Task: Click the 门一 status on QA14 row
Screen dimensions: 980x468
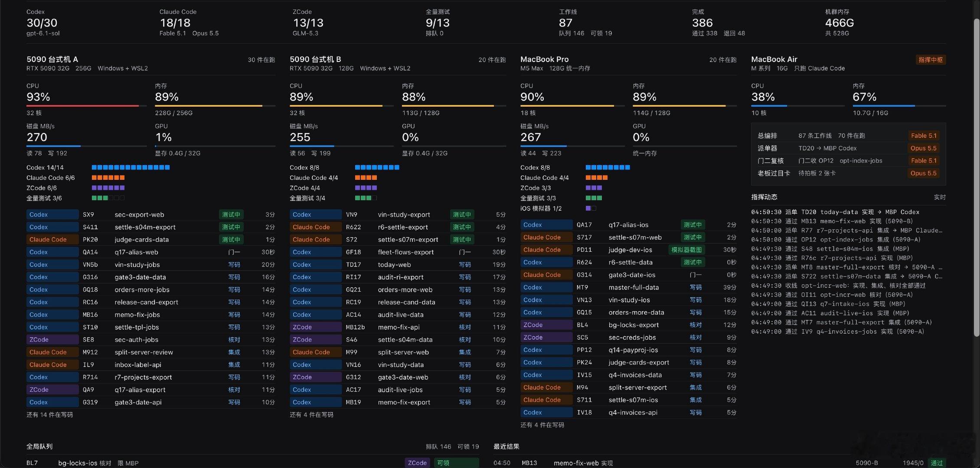Action: pos(234,252)
